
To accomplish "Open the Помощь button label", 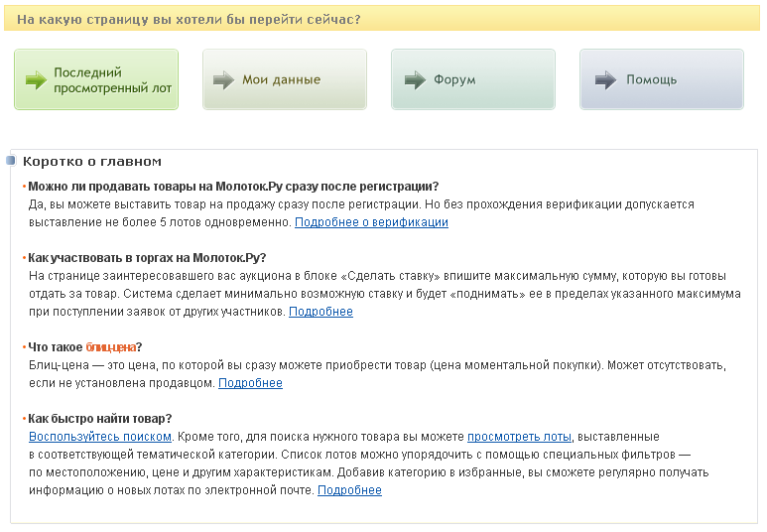I will [652, 79].
